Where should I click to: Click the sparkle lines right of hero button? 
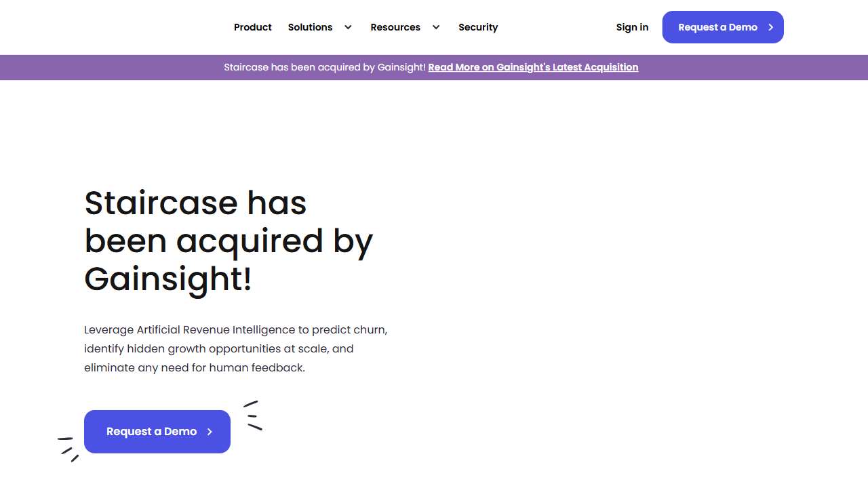[253, 415]
